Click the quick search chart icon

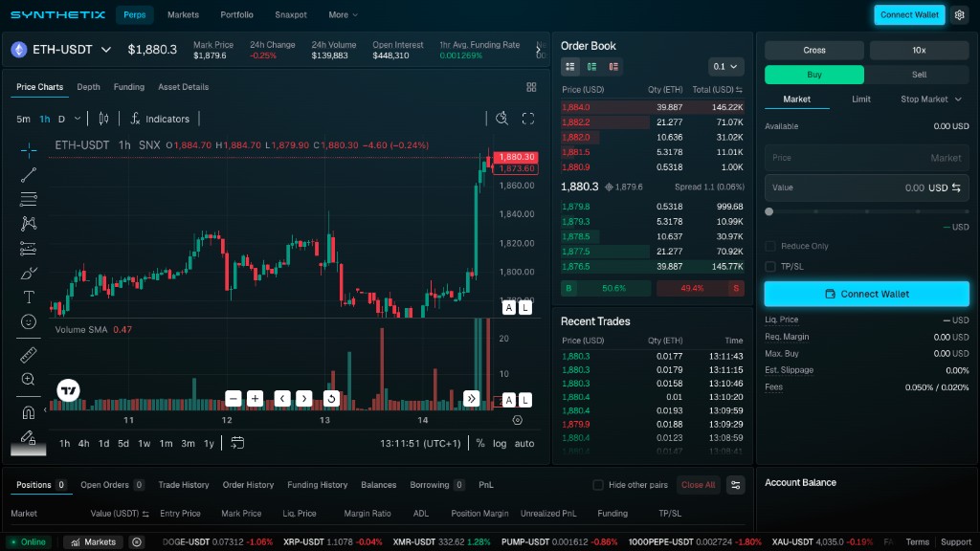pyautogui.click(x=501, y=119)
